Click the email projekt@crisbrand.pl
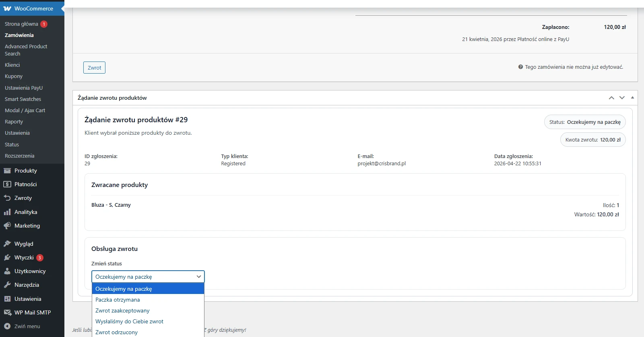644x337 pixels. click(382, 164)
